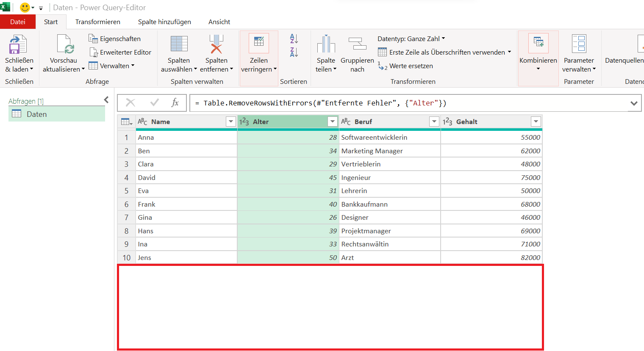Screen dimensions: 644x351
Task: Open the Gehalt column filter dropdown
Action: 536,122
